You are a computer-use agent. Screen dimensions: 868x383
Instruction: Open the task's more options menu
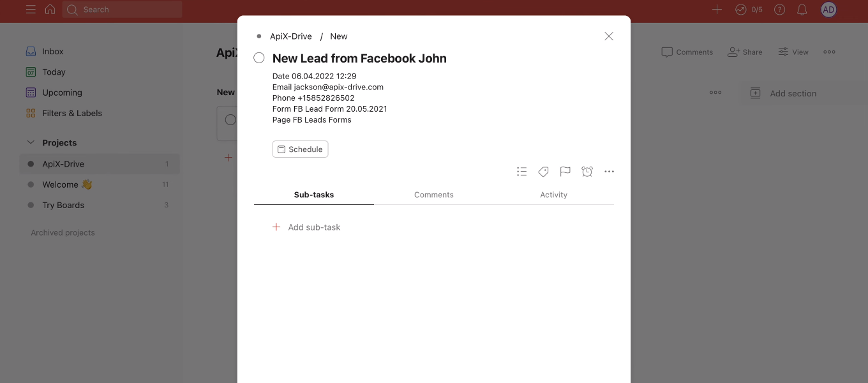(x=609, y=171)
